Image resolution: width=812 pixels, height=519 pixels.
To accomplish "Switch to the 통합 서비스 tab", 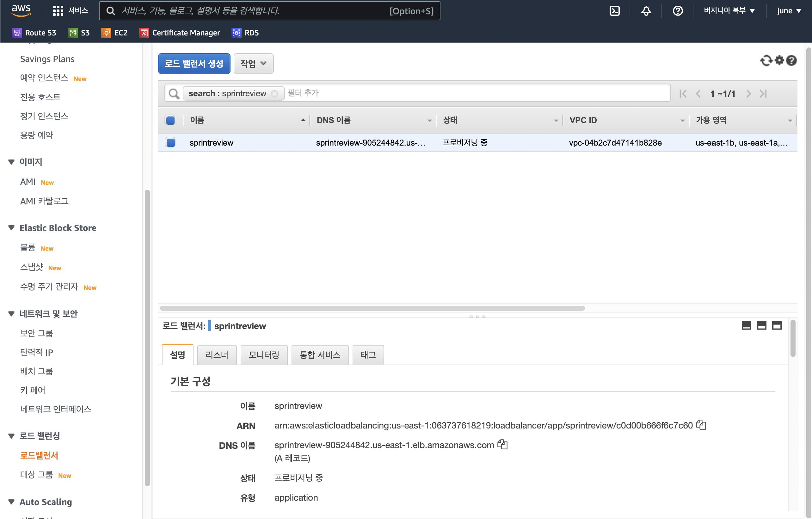I will (320, 355).
